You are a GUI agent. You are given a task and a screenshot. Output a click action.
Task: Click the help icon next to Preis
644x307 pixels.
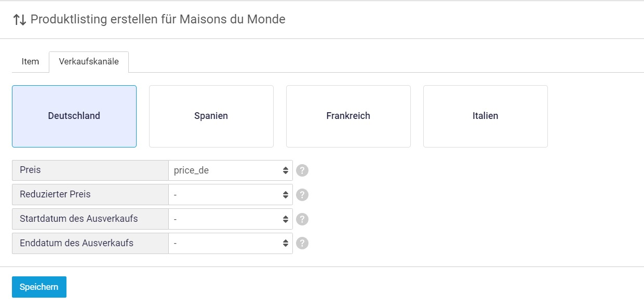tap(302, 170)
